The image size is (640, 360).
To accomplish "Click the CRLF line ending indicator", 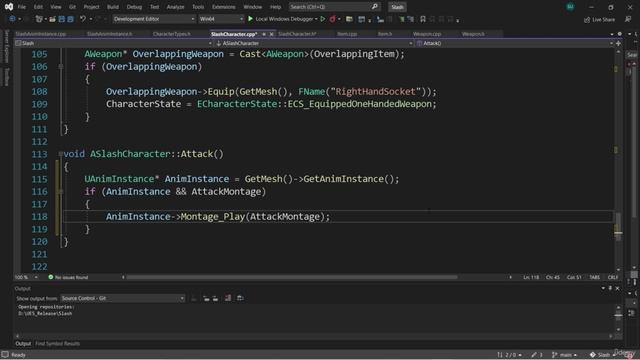I will [613, 277].
